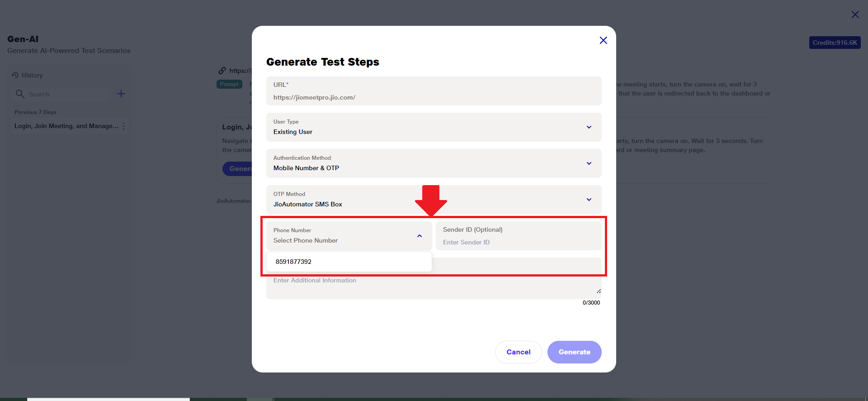868x401 pixels.
Task: Select phone number 8591877392
Action: (x=294, y=262)
